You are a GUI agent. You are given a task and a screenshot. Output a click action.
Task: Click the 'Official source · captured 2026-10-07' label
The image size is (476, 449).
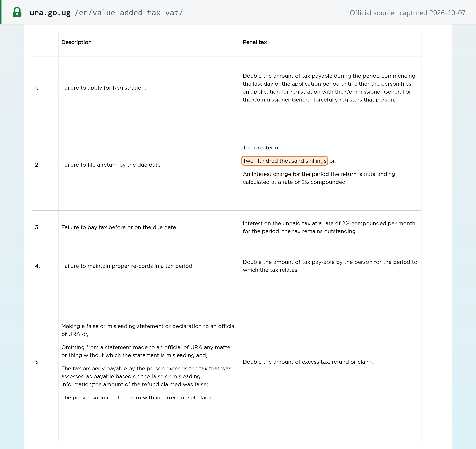[408, 13]
